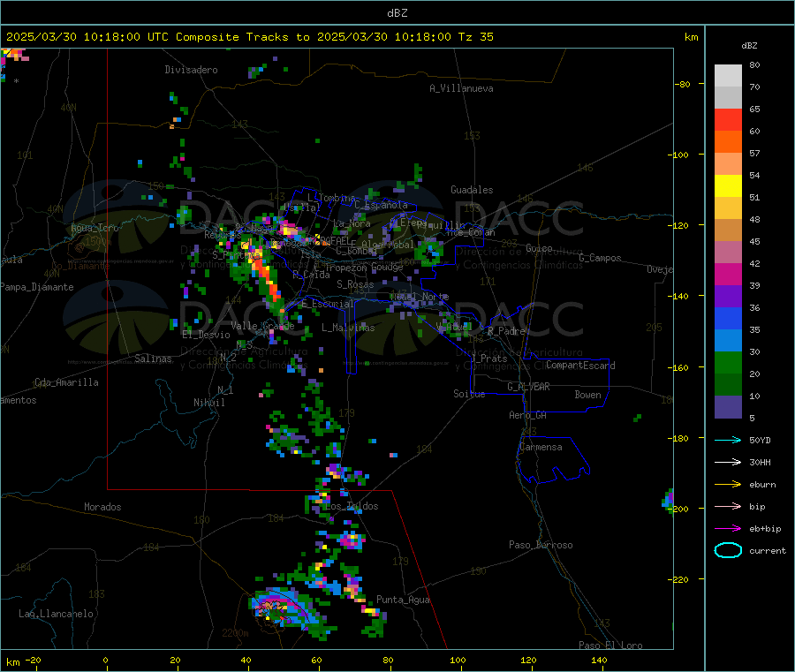Click the A_Villanueva map label

coord(461,88)
